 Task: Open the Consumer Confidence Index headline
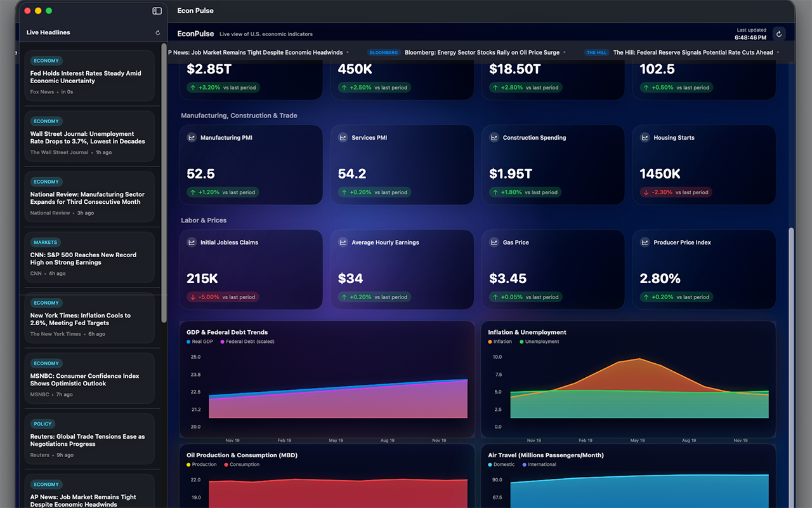coord(89,379)
